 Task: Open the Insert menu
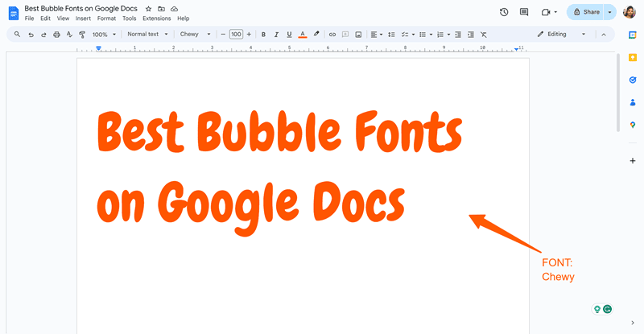pyautogui.click(x=83, y=19)
